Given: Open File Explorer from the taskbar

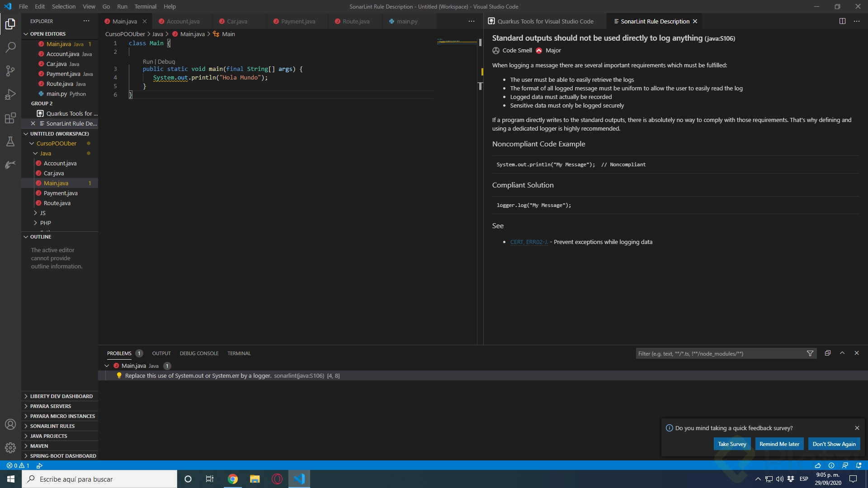Looking at the screenshot, I should pyautogui.click(x=255, y=479).
